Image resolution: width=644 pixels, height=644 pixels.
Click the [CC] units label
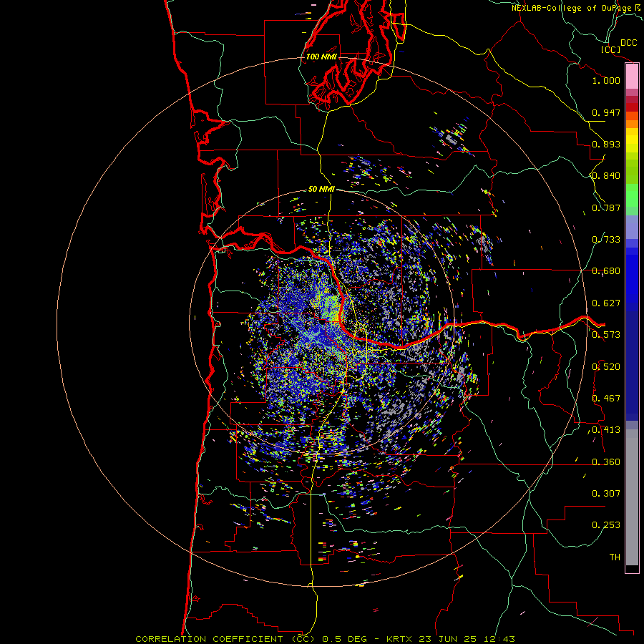[610, 49]
